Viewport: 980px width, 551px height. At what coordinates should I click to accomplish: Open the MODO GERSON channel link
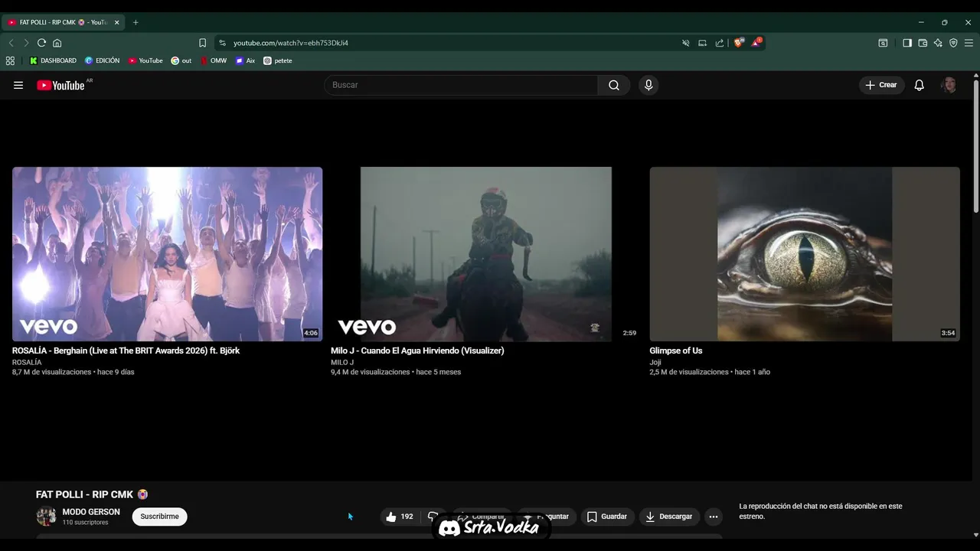91,512
